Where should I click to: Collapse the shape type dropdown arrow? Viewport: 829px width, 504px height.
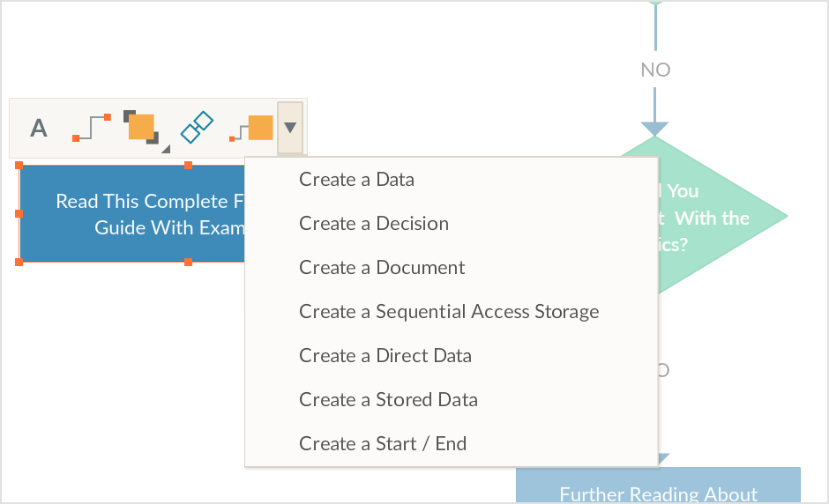pyautogui.click(x=290, y=129)
